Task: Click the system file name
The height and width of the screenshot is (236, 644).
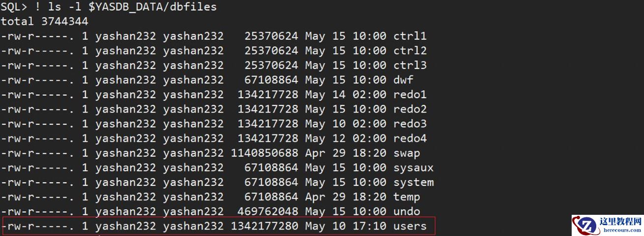Action: click(x=413, y=182)
